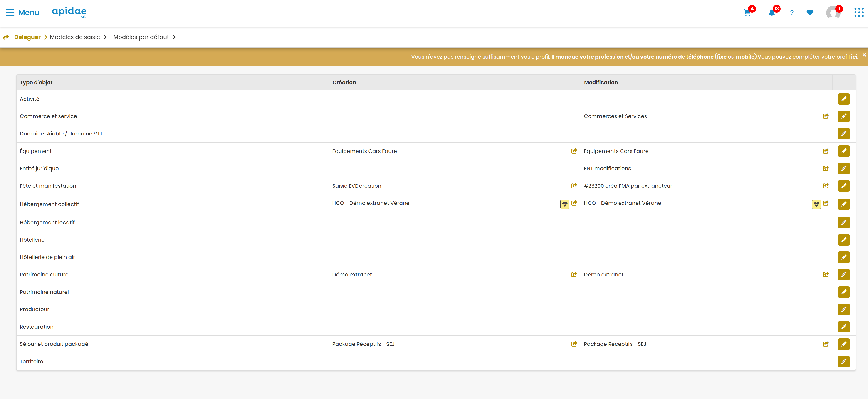Click the apidae sit logo

pyautogui.click(x=69, y=12)
